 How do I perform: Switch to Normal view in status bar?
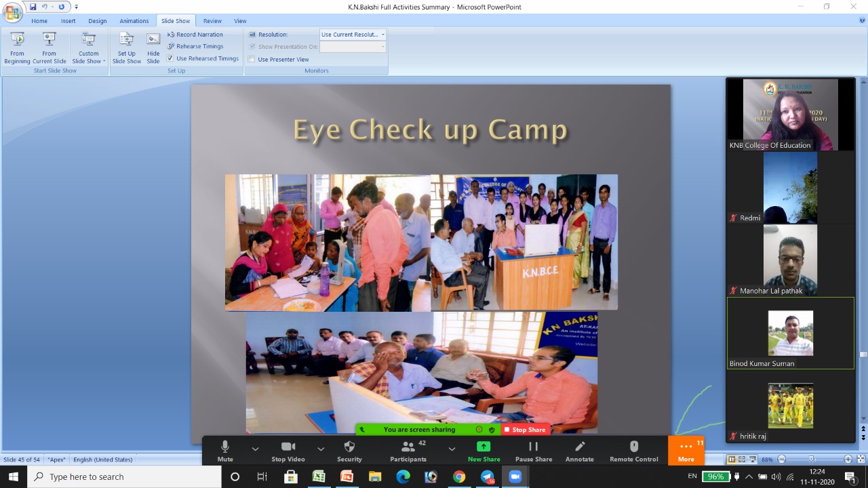pos(732,460)
